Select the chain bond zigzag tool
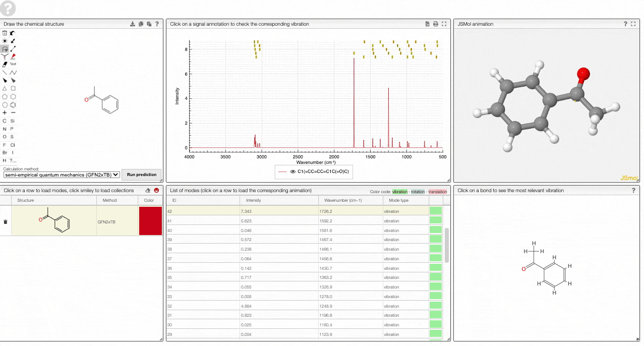The width and height of the screenshot is (644, 346). [13, 73]
